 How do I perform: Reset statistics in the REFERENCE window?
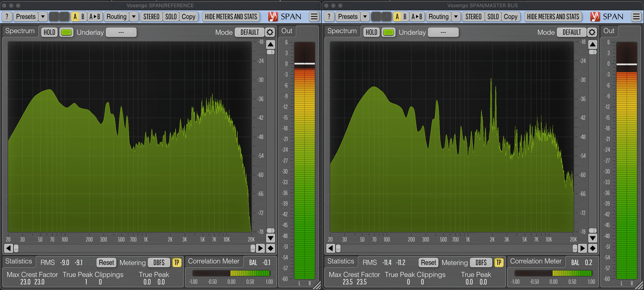[x=106, y=262]
